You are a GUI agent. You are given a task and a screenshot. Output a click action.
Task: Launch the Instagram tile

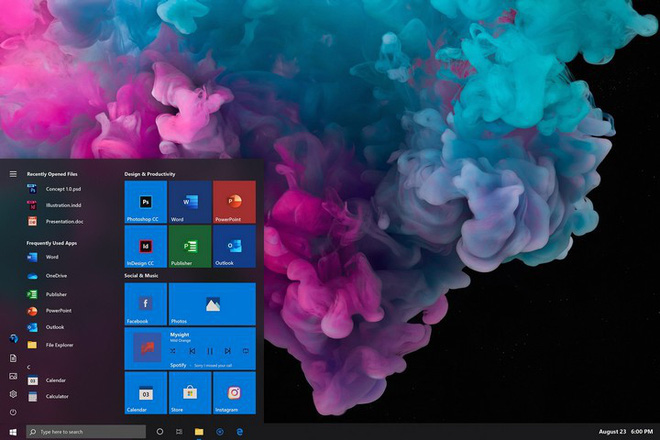coord(234,393)
